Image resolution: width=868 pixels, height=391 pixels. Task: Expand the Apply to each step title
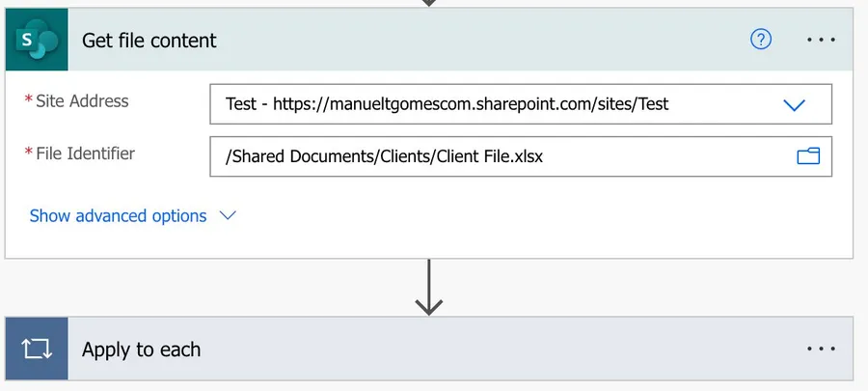tap(141, 349)
